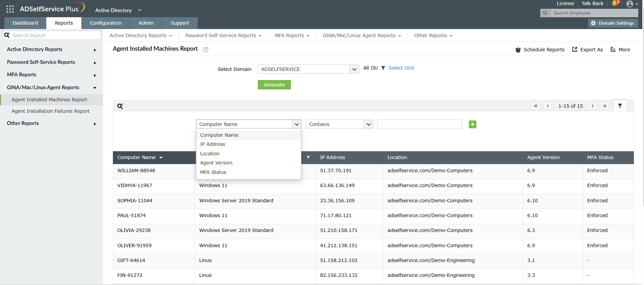The height and width of the screenshot is (285, 644).
Task: Click the Search Employee magnifier icon
Action: 545,13
